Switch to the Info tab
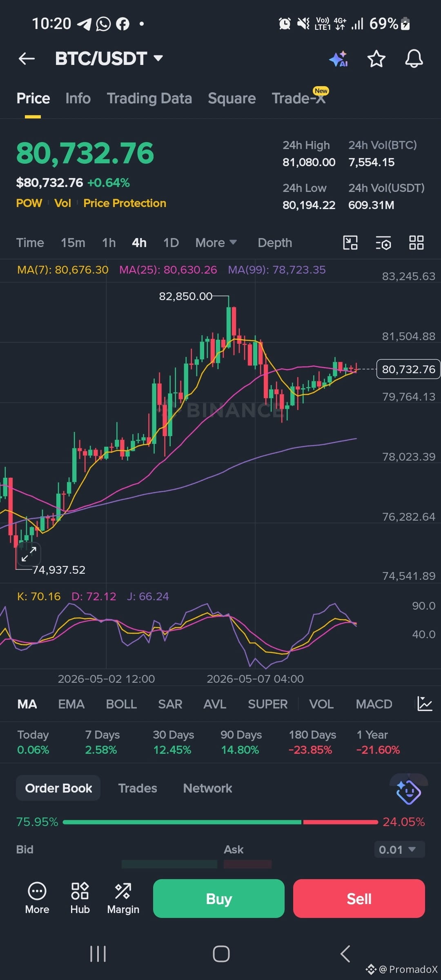Screen dimensions: 441x980 click(x=78, y=98)
